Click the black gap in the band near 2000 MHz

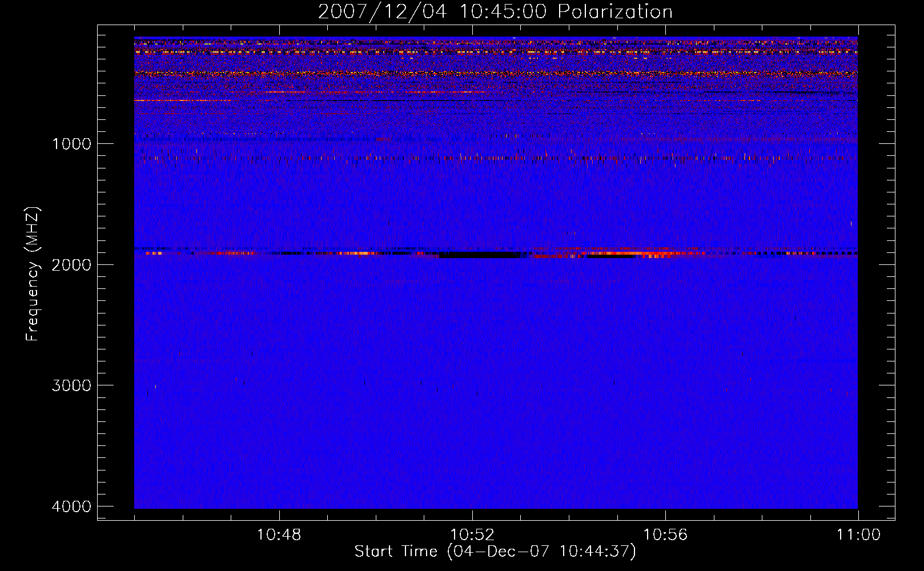pyautogui.click(x=480, y=255)
